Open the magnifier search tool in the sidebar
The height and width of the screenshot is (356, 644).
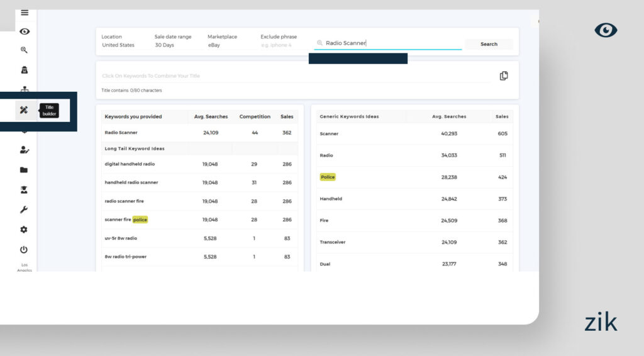pos(25,50)
